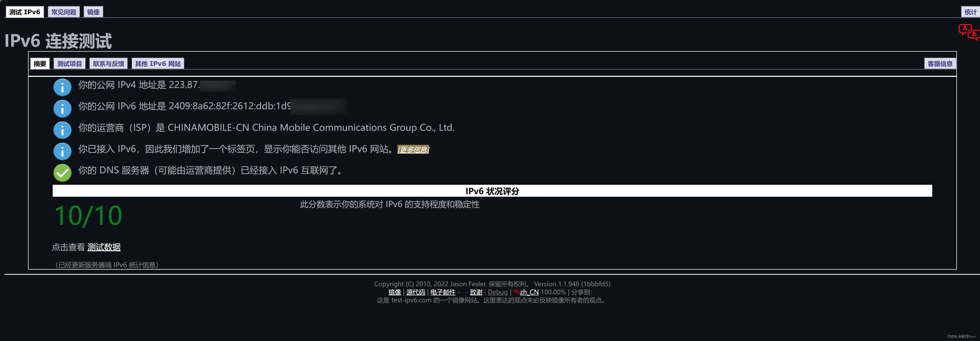Open the 测试数据 link
980x341 pixels.
pyautogui.click(x=104, y=247)
